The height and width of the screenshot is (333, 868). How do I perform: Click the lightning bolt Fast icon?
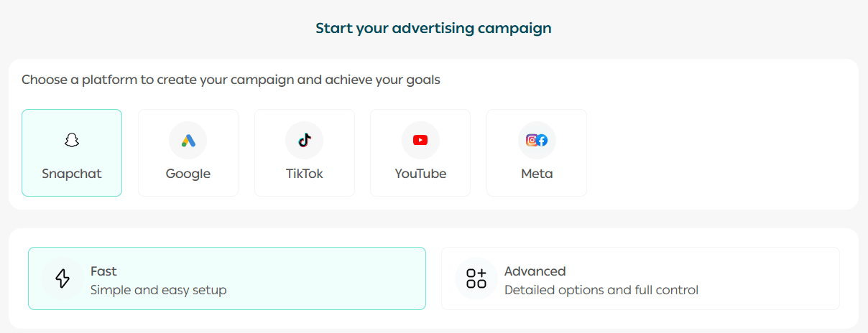[x=63, y=278]
